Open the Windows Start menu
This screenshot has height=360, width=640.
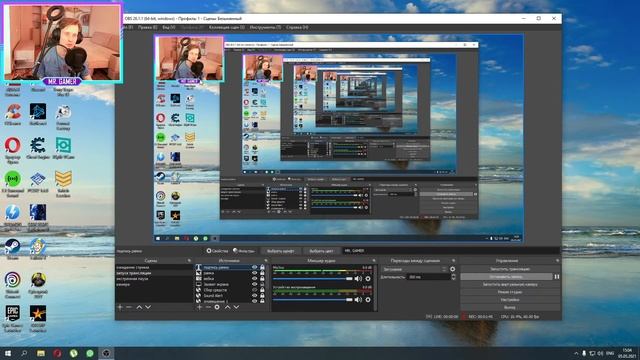point(8,353)
